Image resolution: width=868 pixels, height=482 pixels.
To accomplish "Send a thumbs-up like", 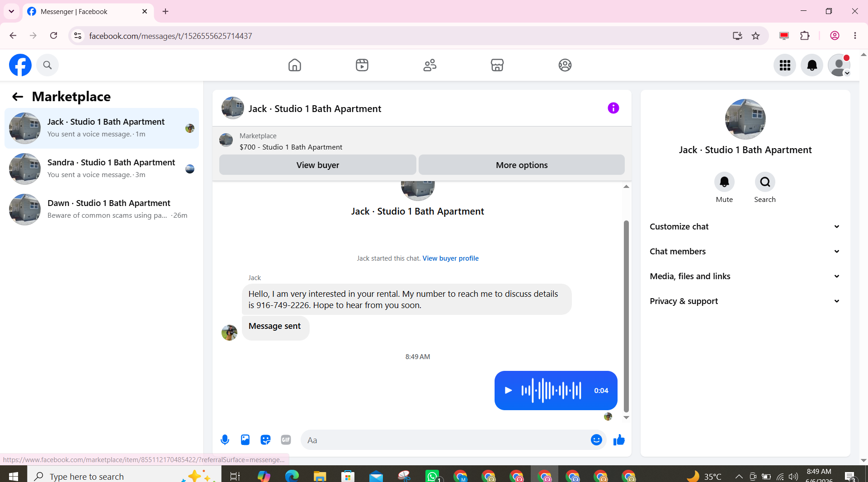I will tap(619, 440).
